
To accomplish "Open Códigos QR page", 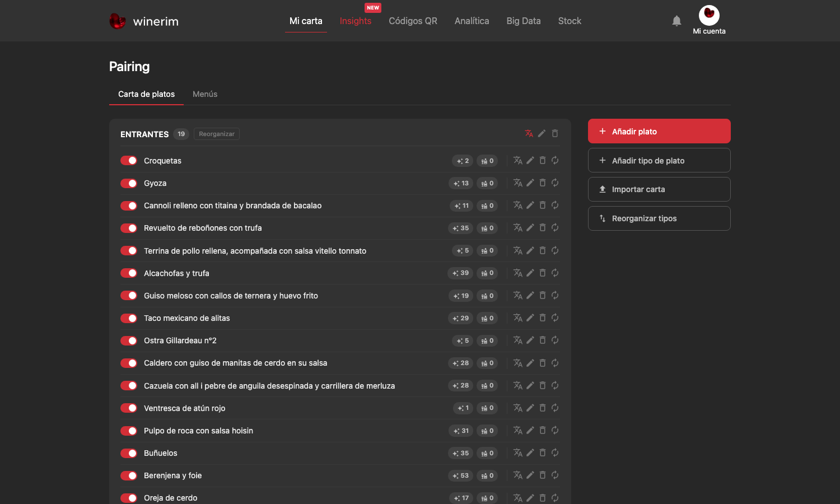I will (413, 21).
